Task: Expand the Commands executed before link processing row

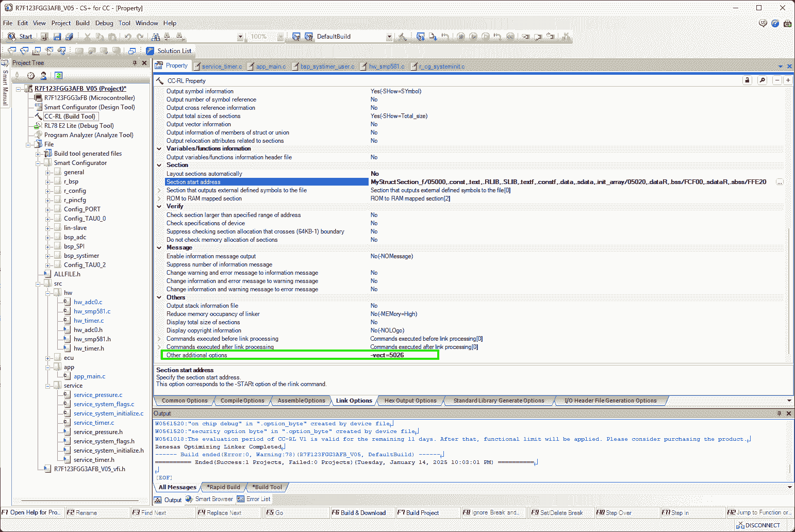Action: tap(159, 339)
